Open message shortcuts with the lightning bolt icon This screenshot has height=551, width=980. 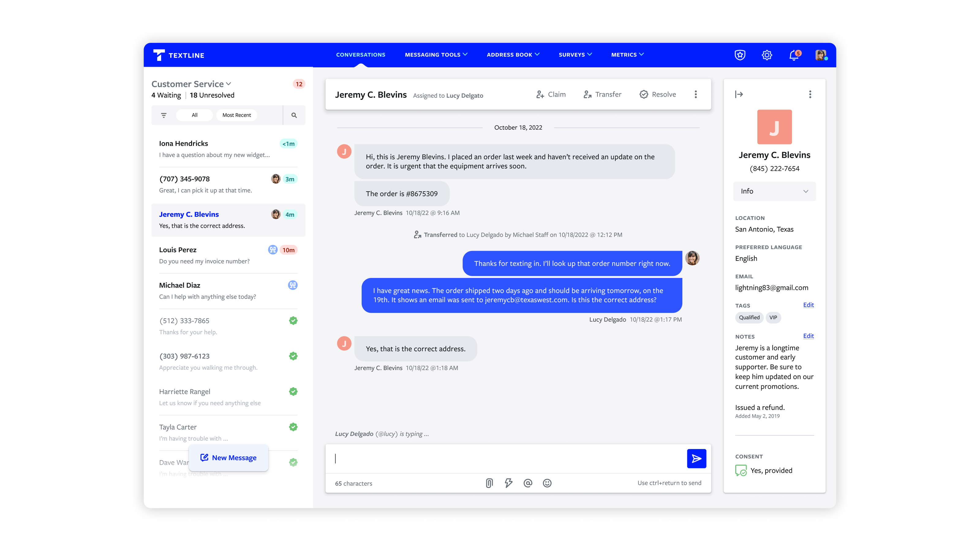click(x=509, y=483)
